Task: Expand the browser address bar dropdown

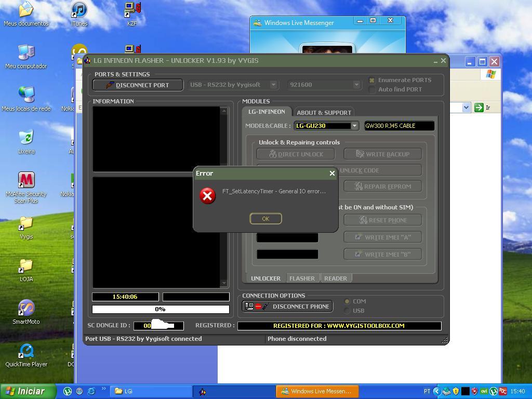Action: coord(466,108)
